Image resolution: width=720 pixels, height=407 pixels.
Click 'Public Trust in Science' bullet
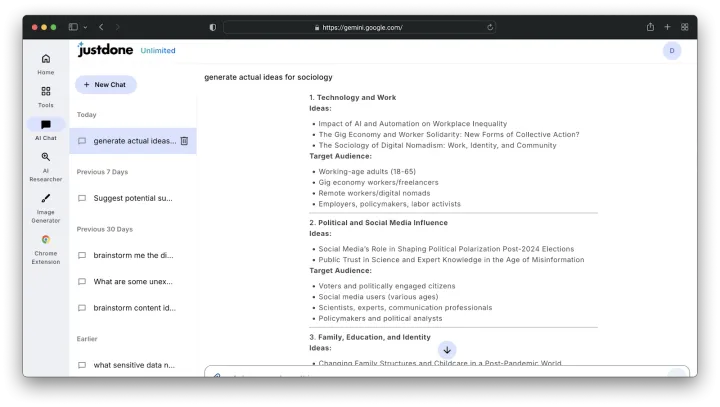[451, 260]
